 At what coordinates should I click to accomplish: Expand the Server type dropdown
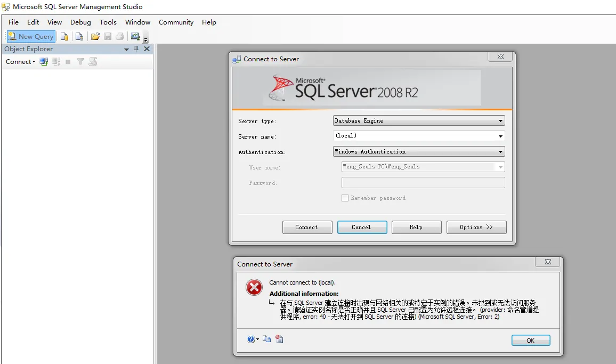pyautogui.click(x=500, y=120)
